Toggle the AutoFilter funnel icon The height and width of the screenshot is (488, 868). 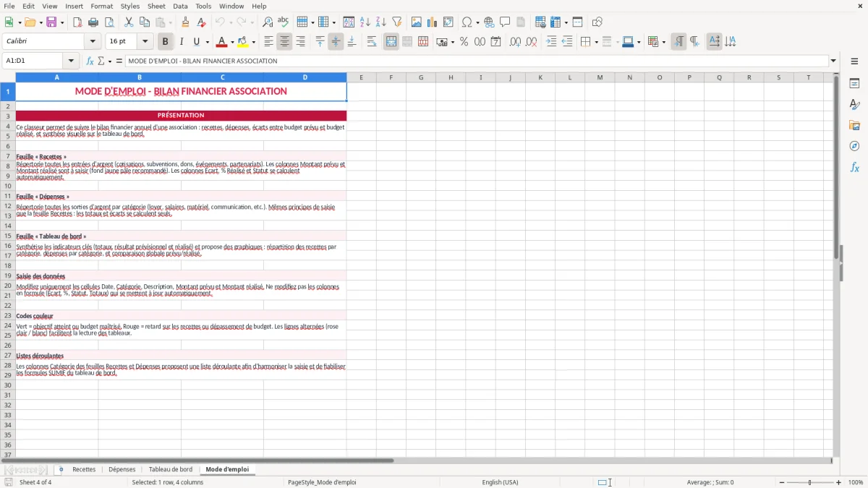coord(396,22)
